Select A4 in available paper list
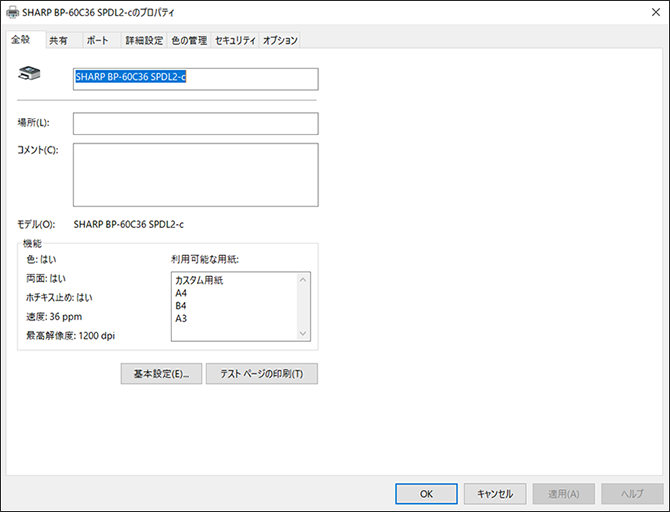Screen dimensions: 670x512 [181, 293]
